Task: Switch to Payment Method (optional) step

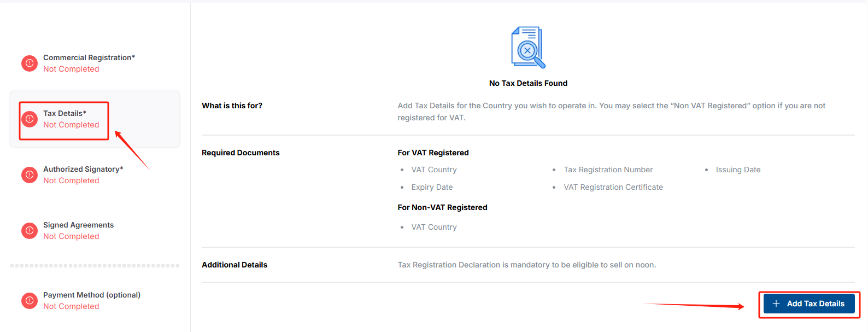Action: tap(91, 295)
